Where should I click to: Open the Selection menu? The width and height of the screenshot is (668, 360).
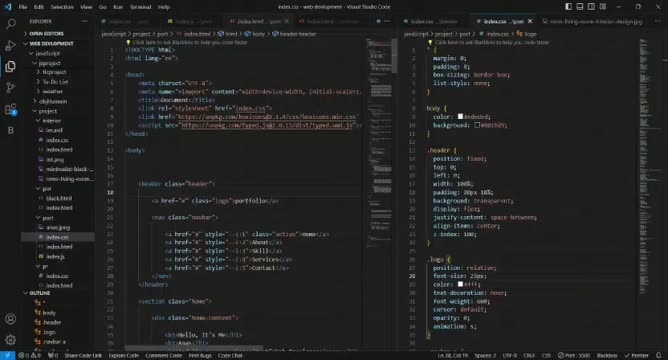[x=62, y=7]
